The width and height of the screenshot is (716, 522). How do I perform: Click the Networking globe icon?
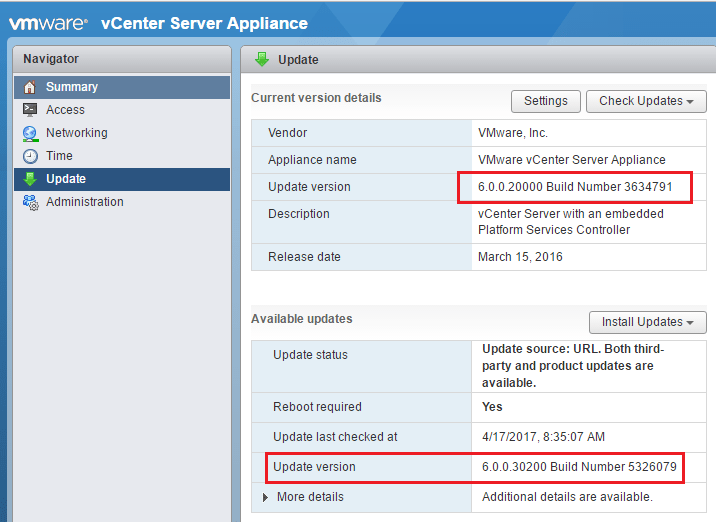pos(30,133)
